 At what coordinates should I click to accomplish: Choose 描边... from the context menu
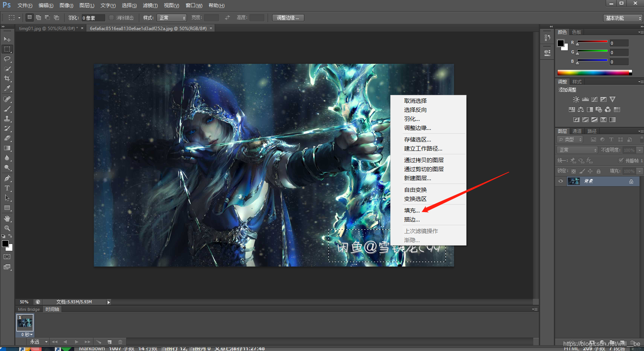coord(412,220)
